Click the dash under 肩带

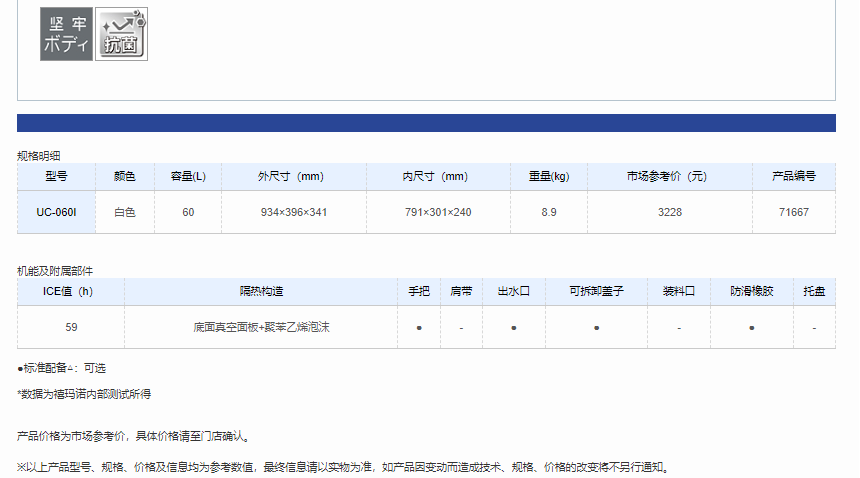461,328
